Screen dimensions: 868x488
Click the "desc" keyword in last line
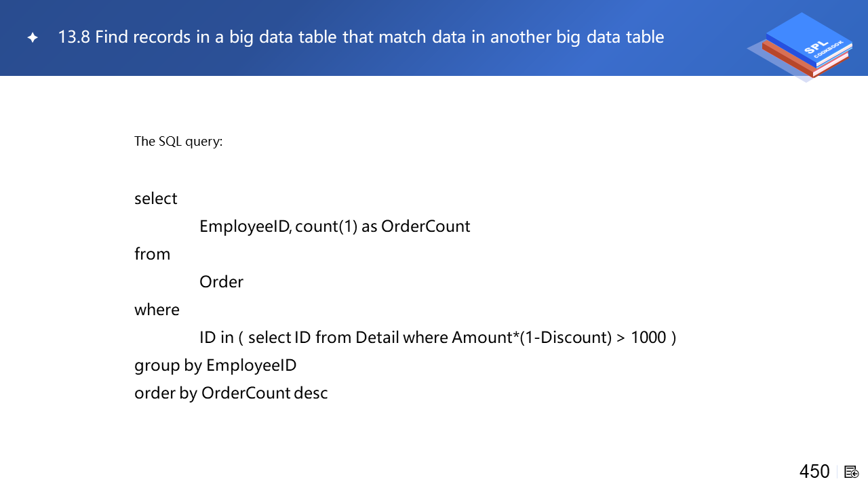click(x=311, y=393)
